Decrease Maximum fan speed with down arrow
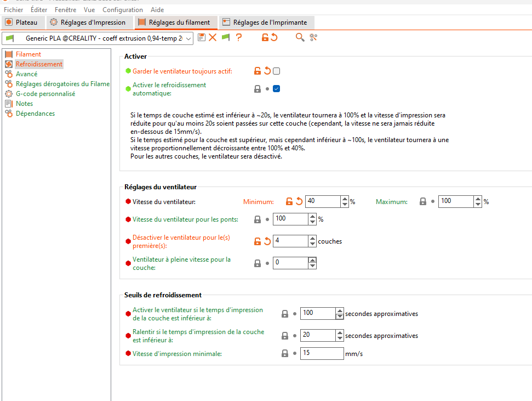532x401 pixels. pos(478,204)
